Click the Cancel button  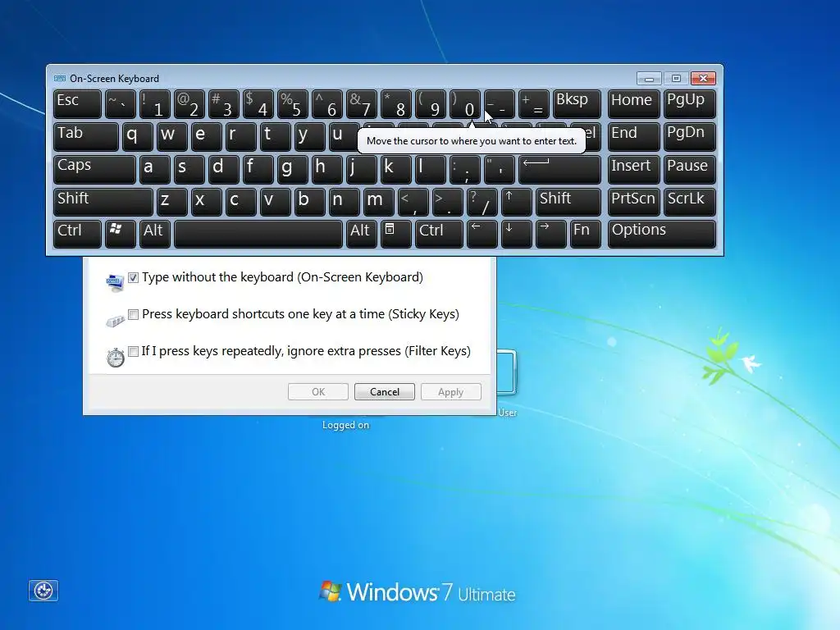(x=385, y=391)
